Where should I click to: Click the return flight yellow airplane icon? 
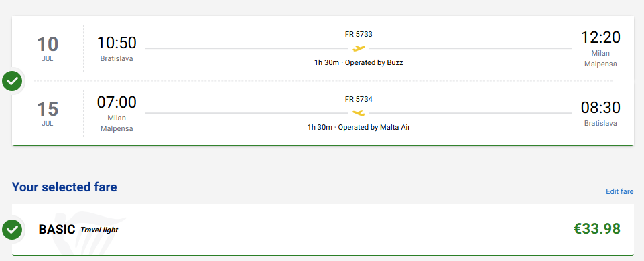(359, 113)
